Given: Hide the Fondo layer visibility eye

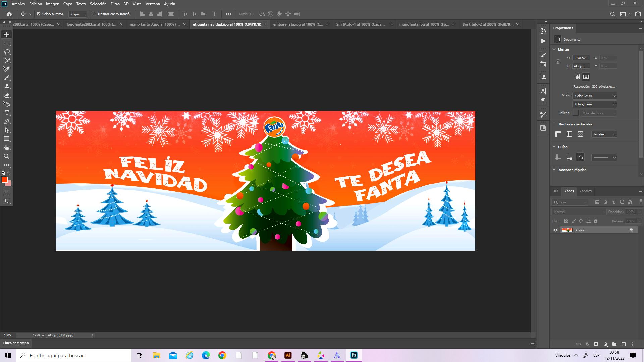Looking at the screenshot, I should (555, 230).
